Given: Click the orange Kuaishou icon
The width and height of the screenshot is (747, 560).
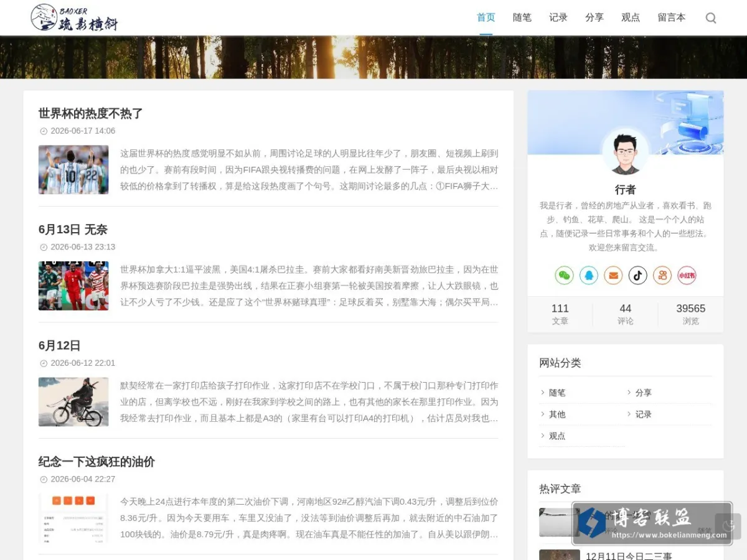Looking at the screenshot, I should [x=662, y=275].
